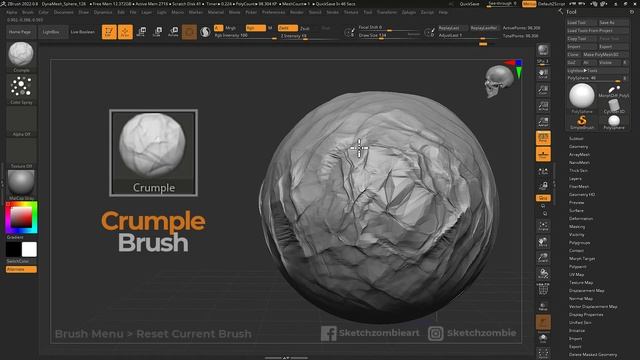Image resolution: width=640 pixels, height=360 pixels.
Task: Toggle the Persp perspective button
Action: click(543, 138)
